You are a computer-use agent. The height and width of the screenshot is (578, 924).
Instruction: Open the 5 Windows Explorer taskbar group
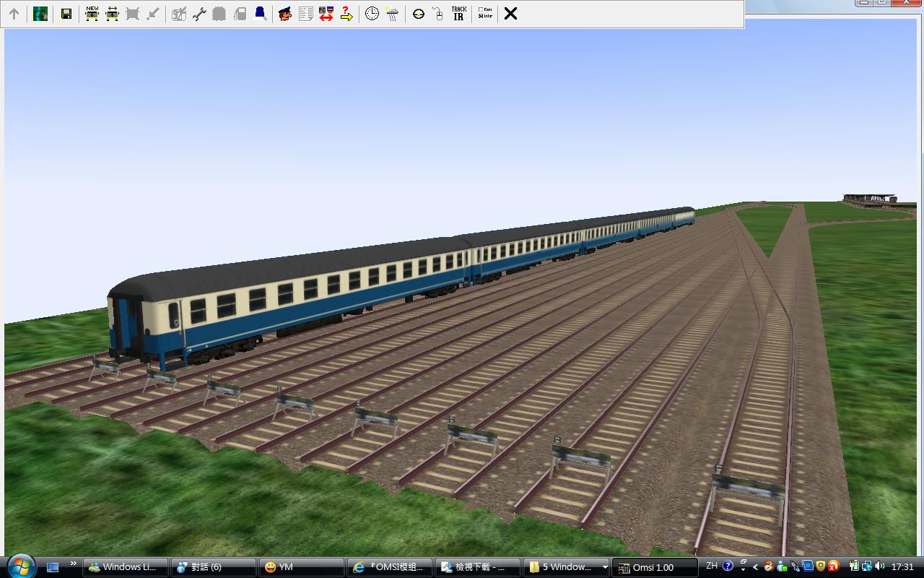coord(566,567)
